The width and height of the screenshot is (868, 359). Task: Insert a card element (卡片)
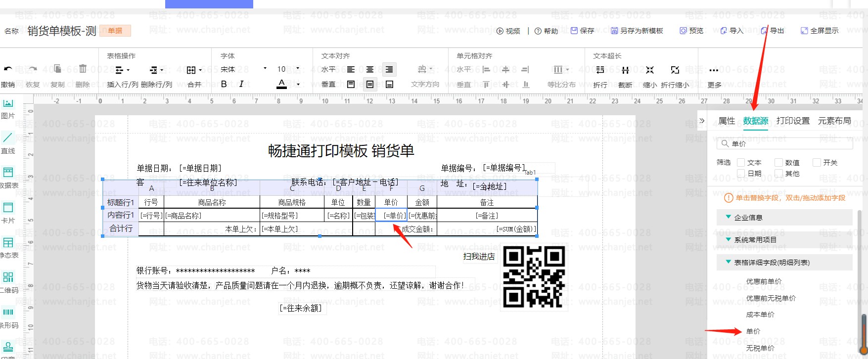(8, 213)
